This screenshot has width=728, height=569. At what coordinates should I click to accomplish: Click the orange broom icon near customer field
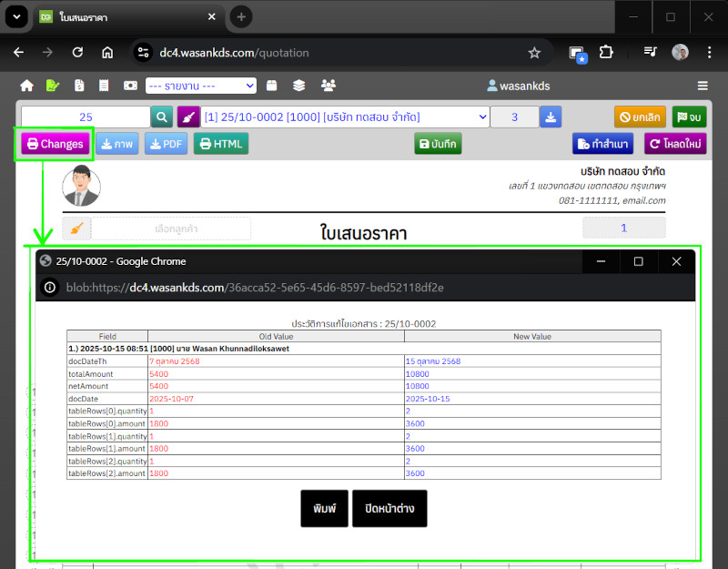(76, 229)
